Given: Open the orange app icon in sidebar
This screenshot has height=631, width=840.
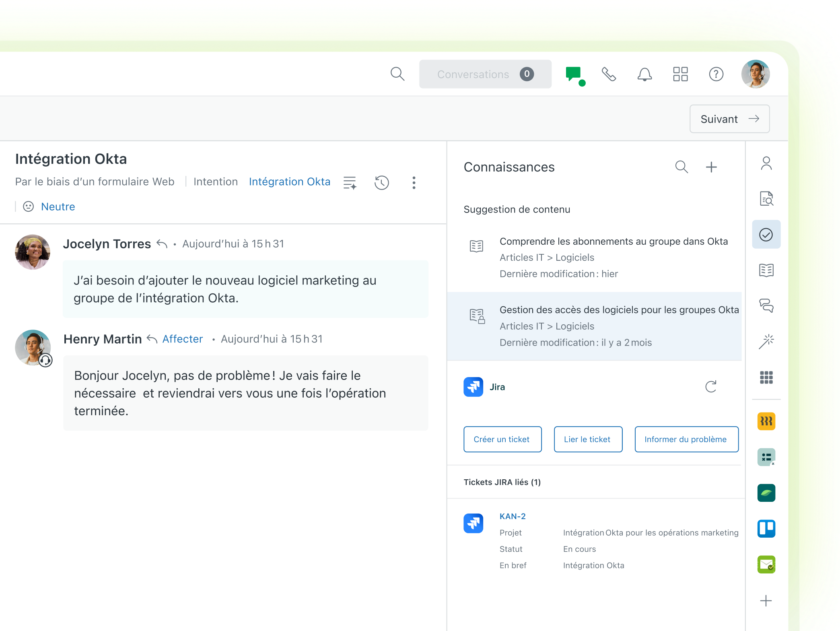Looking at the screenshot, I should pos(766,421).
